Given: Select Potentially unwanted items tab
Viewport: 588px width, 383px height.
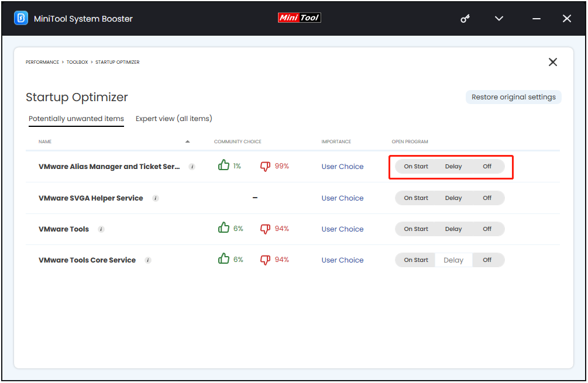Looking at the screenshot, I should [76, 119].
